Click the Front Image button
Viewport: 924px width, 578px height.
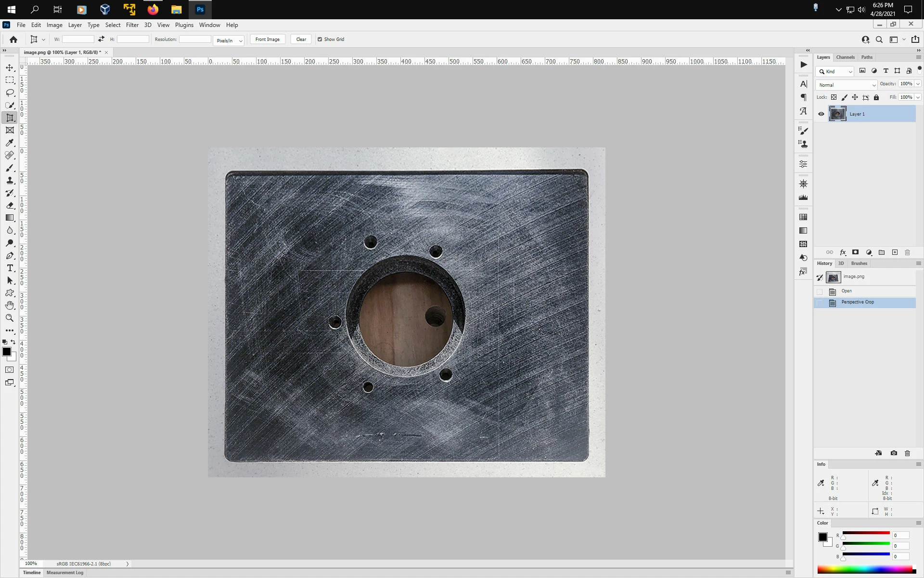[267, 39]
